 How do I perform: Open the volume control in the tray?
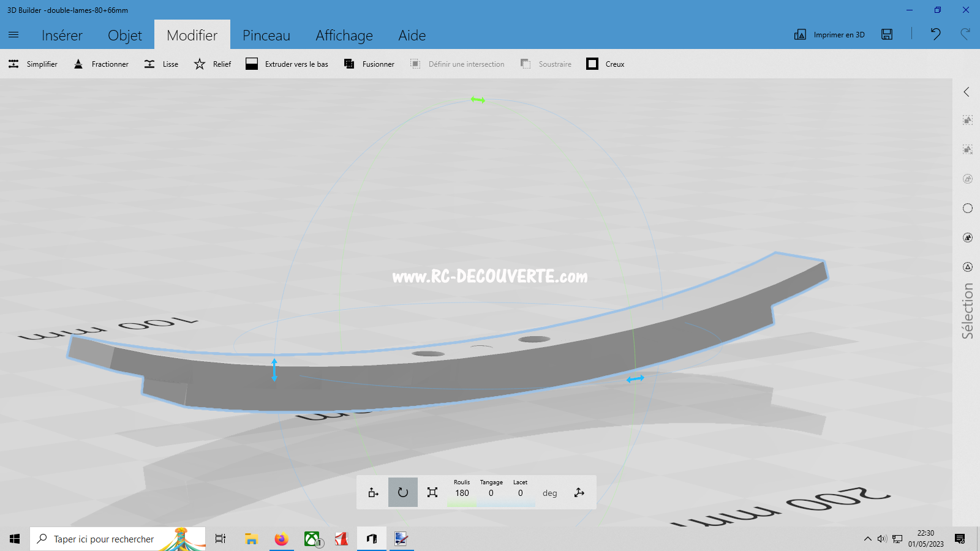882,539
